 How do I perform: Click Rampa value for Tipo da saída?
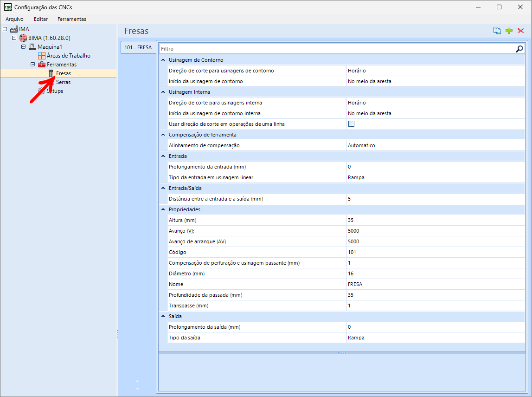436,338
